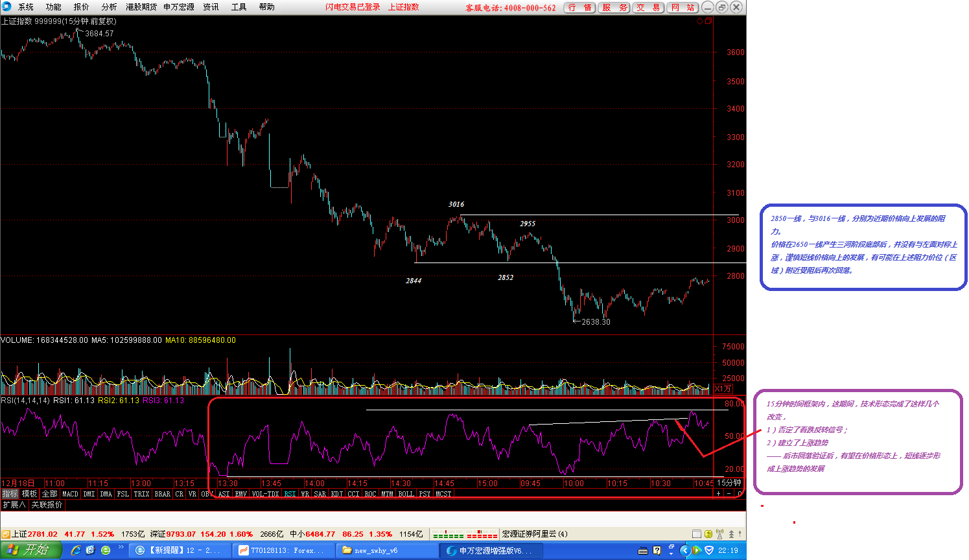Click the shield security tray icon
The height and width of the screenshot is (560, 969).
[709, 550]
